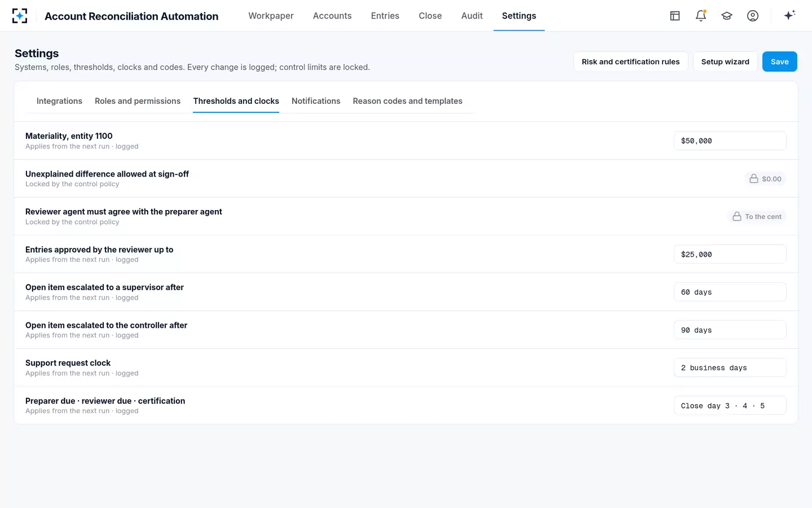This screenshot has width=812, height=508.
Task: Click Open item escalated to a supervisor label
Action: pyautogui.click(x=104, y=287)
